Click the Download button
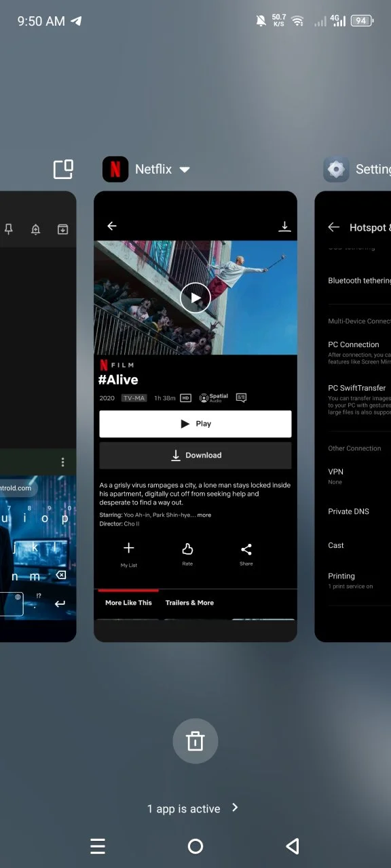The width and height of the screenshot is (391, 868). coord(195,456)
